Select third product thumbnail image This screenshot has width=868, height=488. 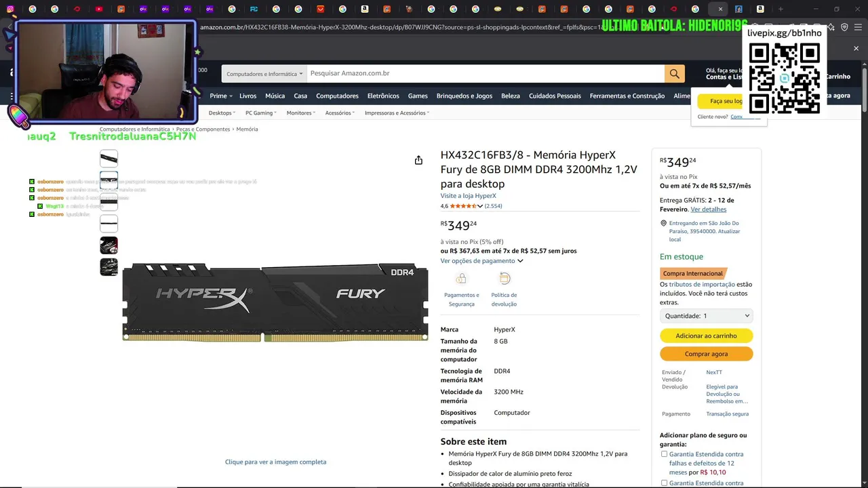(x=108, y=202)
